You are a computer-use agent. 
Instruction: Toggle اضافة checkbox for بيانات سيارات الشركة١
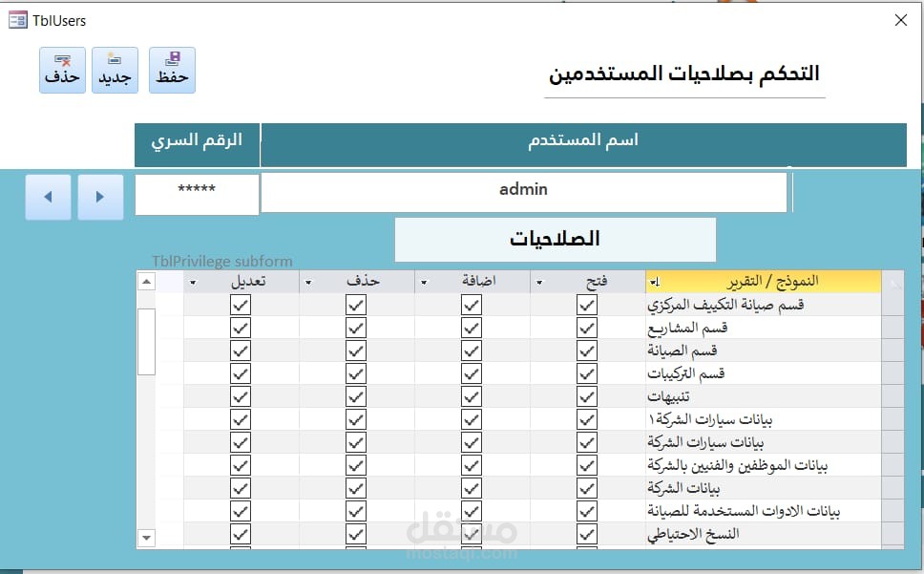pos(472,419)
